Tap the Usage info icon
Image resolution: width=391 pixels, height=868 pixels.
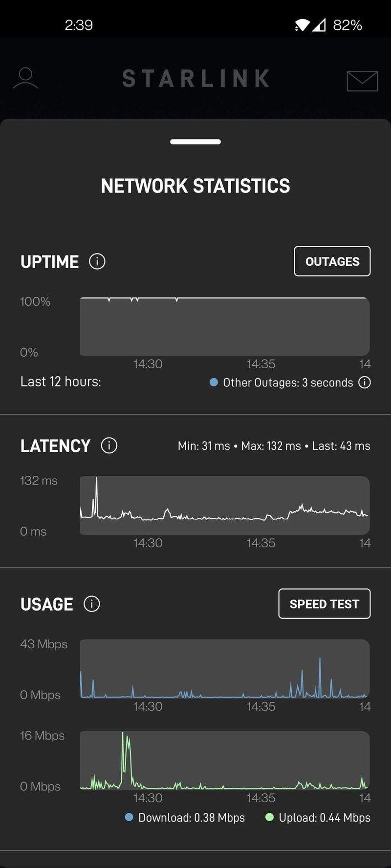click(91, 604)
